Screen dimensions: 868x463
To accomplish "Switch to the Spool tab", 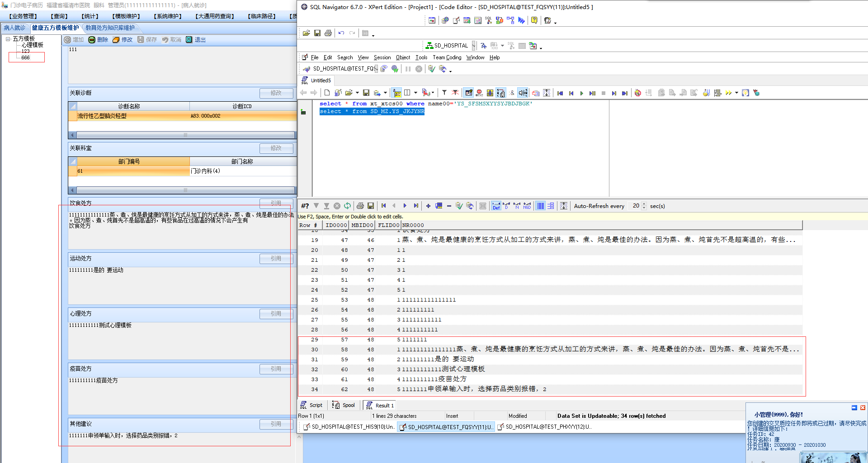I will click(x=344, y=405).
